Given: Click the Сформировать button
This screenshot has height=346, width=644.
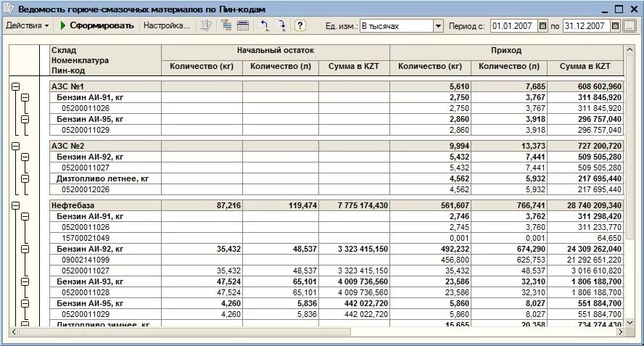Looking at the screenshot, I should pyautogui.click(x=97, y=25).
